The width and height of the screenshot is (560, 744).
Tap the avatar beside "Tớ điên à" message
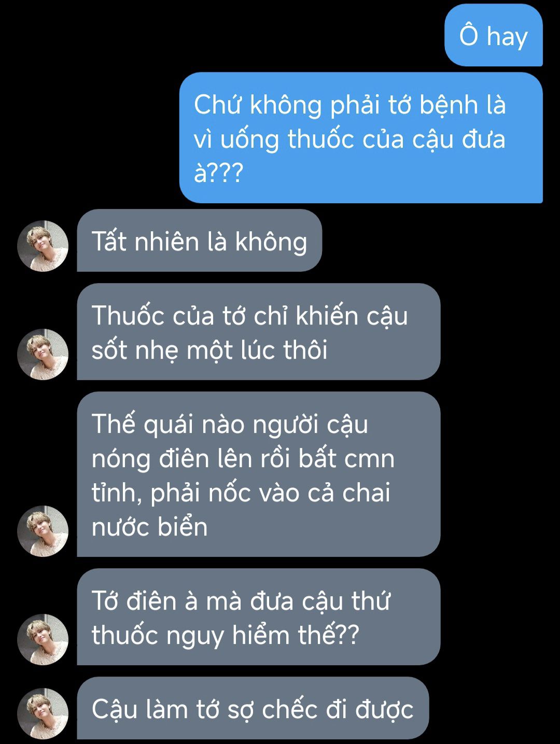coord(43,639)
